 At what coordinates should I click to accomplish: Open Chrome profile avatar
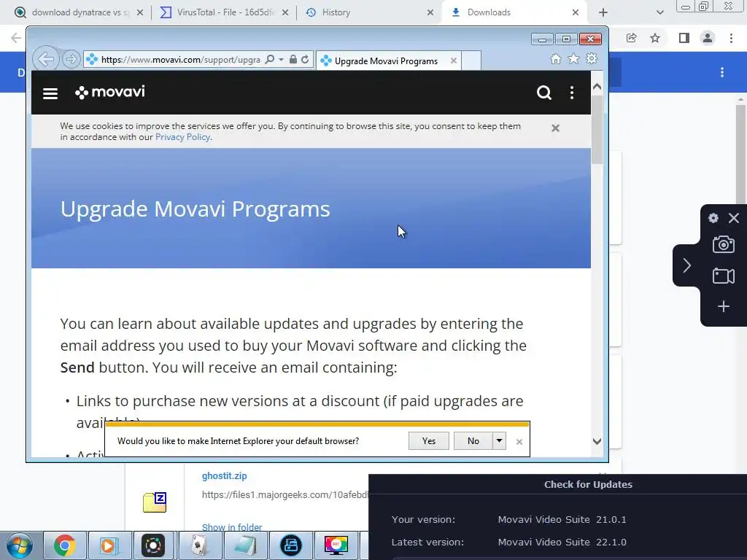coord(708,38)
